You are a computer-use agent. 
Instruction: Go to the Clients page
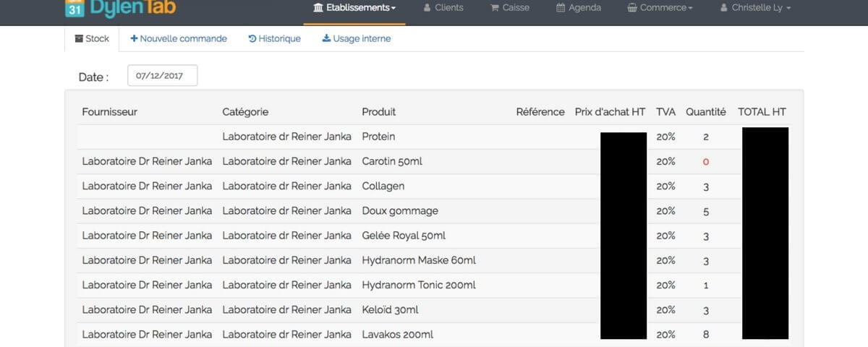click(443, 8)
